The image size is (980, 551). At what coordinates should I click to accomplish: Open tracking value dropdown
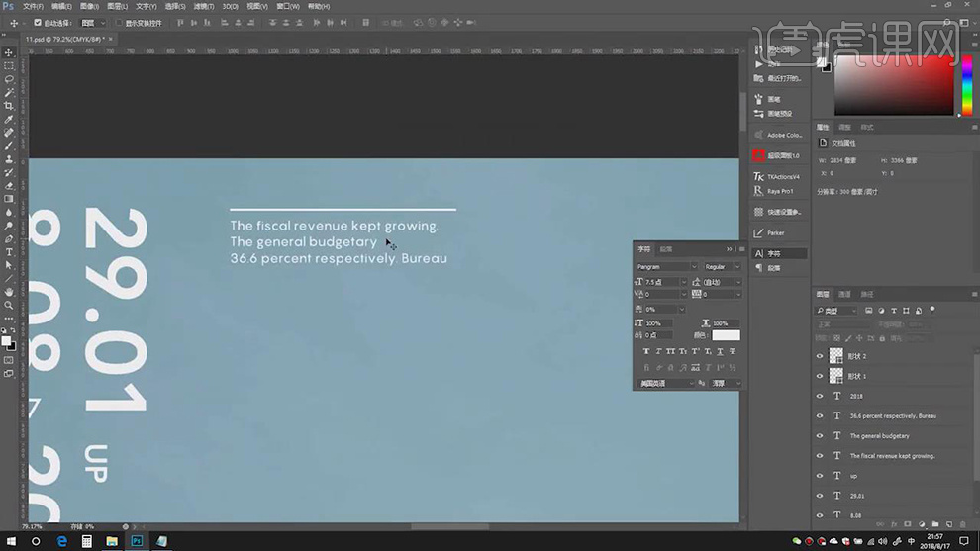pyautogui.click(x=738, y=294)
